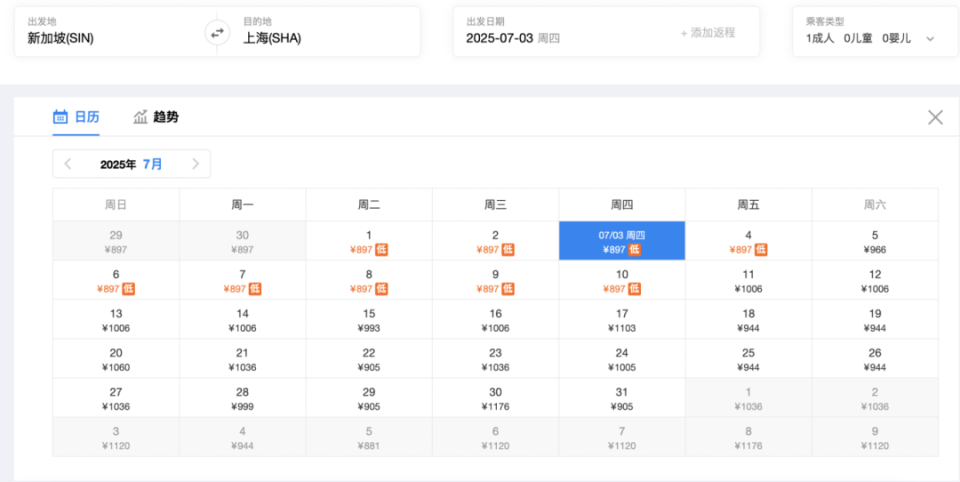The width and height of the screenshot is (960, 482).
Task: Select highlighted date 07/03 周四
Action: [x=622, y=241]
